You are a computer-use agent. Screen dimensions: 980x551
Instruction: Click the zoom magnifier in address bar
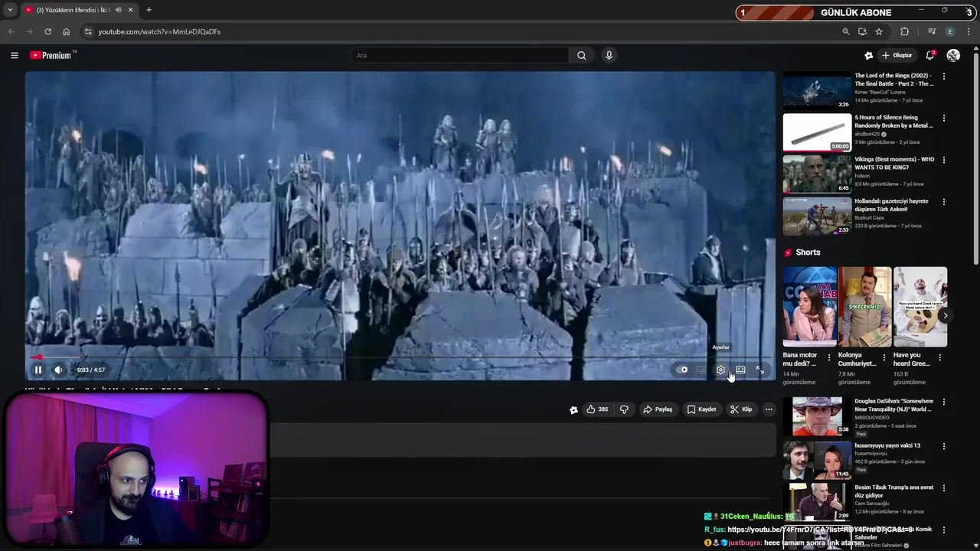pos(845,31)
